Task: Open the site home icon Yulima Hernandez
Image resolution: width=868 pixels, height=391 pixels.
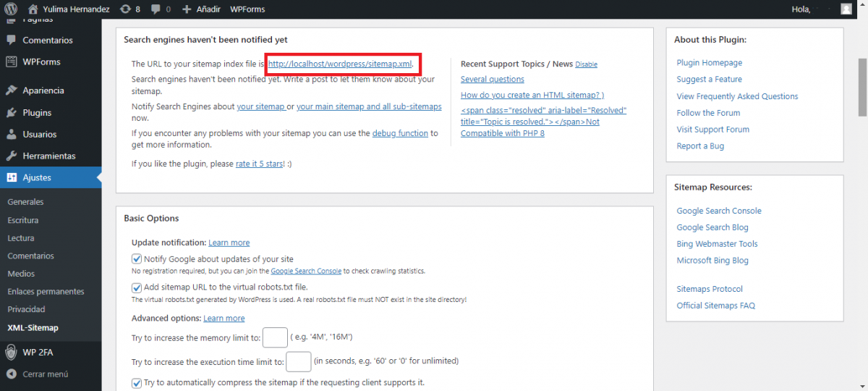Action: (x=33, y=9)
